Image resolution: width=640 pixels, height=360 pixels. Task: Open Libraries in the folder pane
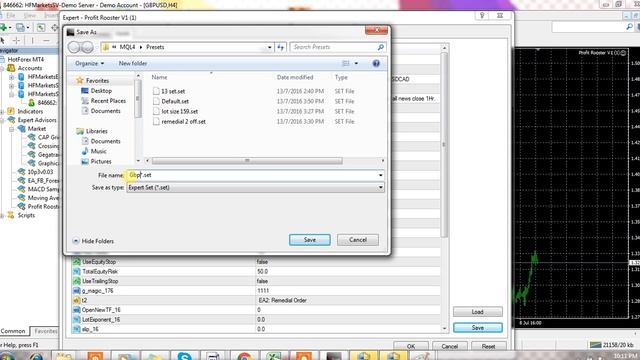[96, 131]
